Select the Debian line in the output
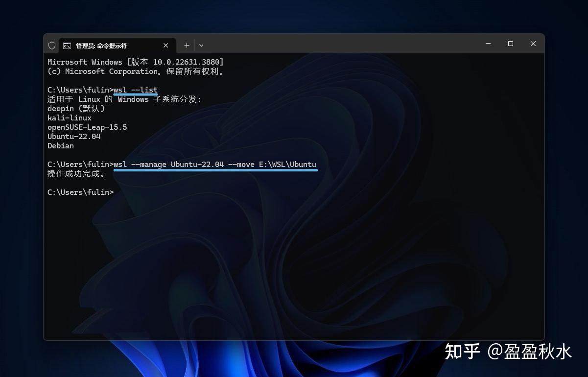588x377 pixels. (60, 145)
